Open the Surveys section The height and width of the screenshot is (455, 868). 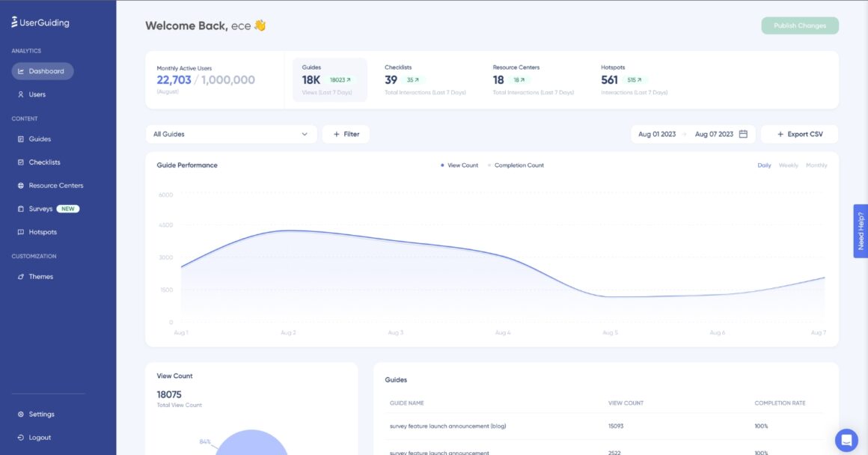[x=40, y=209]
